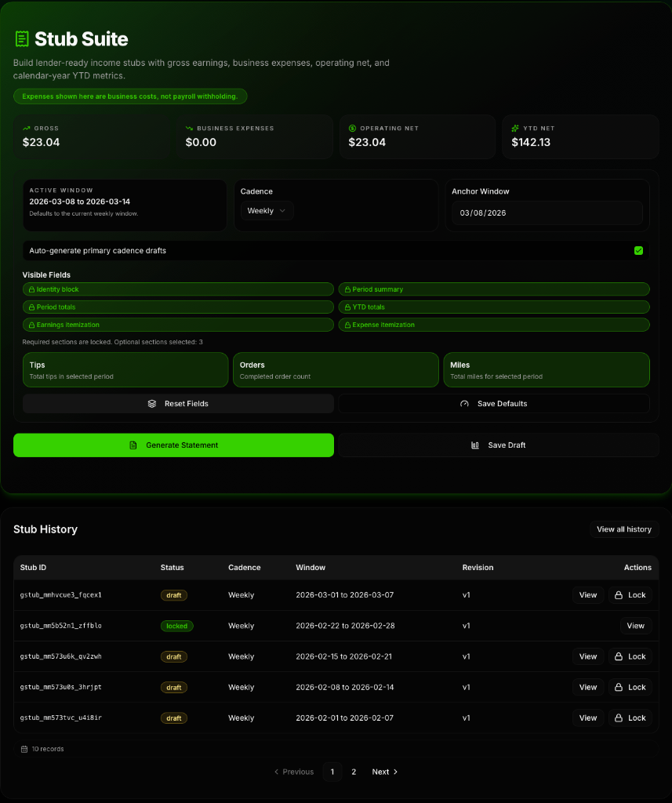Select the Orders field card

click(x=336, y=369)
